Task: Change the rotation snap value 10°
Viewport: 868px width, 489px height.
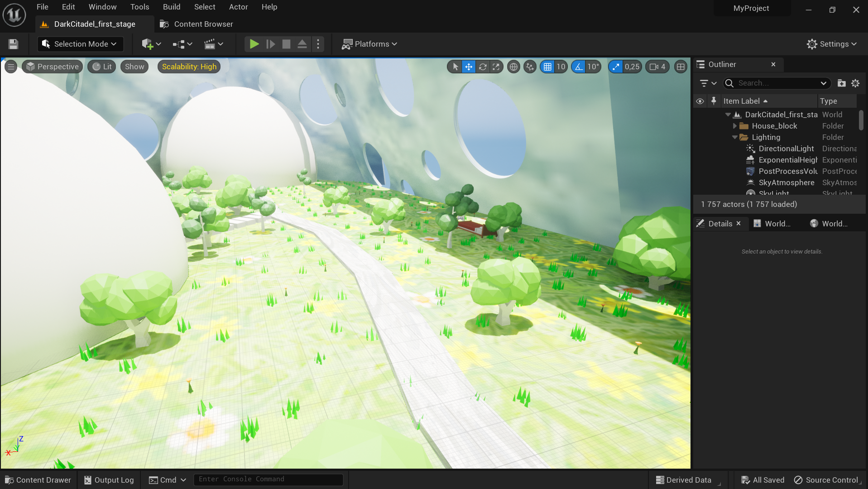Action: (593, 67)
